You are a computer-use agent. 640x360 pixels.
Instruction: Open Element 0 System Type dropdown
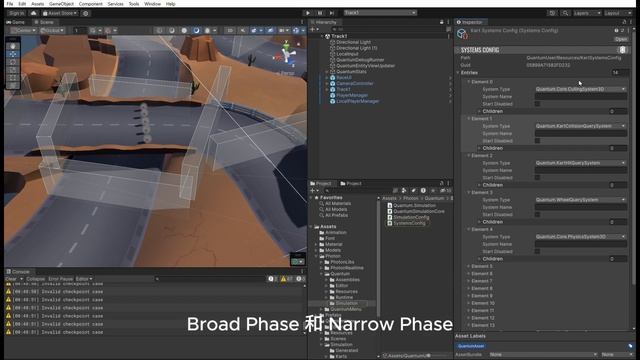pos(581,89)
